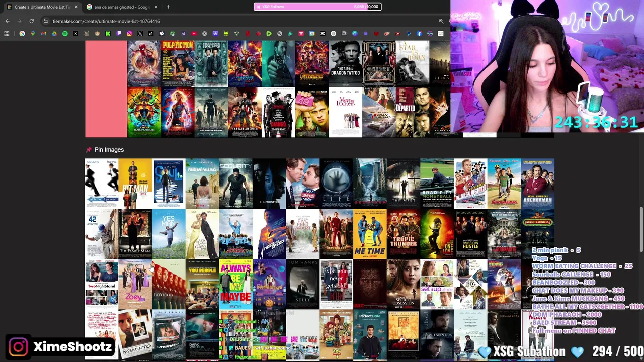
Task: Open the Instagram bookmark icon
Action: tap(129, 34)
